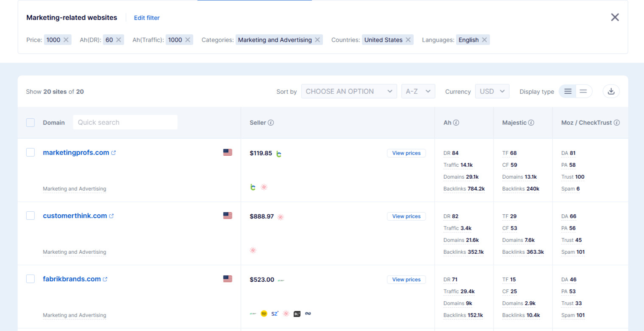Click inside the Quick search field
The width and height of the screenshot is (644, 331).
[125, 122]
